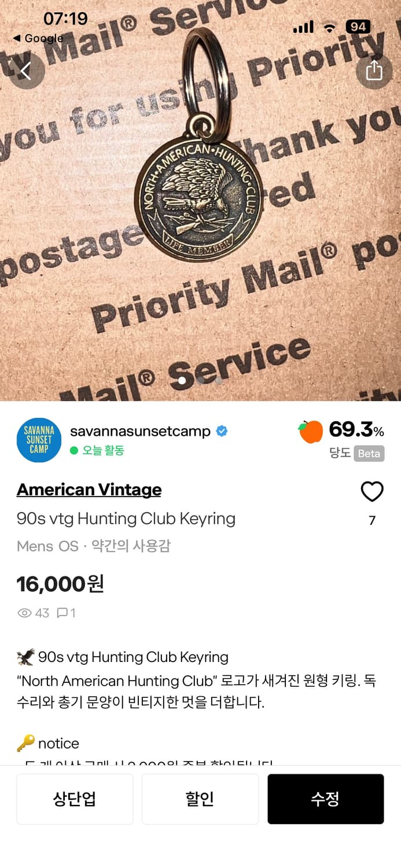Tap the 수정 edit button
Image resolution: width=401 pixels, height=868 pixels.
point(325,799)
